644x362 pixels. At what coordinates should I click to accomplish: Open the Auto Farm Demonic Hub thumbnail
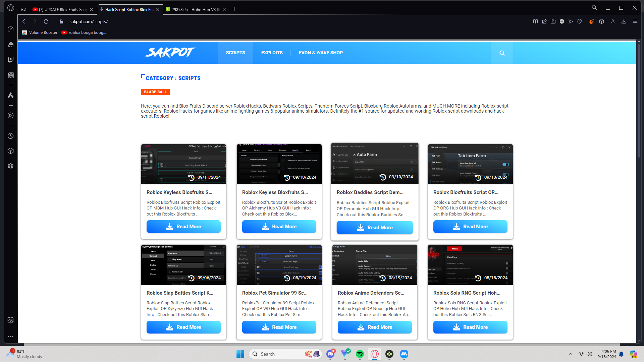[x=375, y=164]
